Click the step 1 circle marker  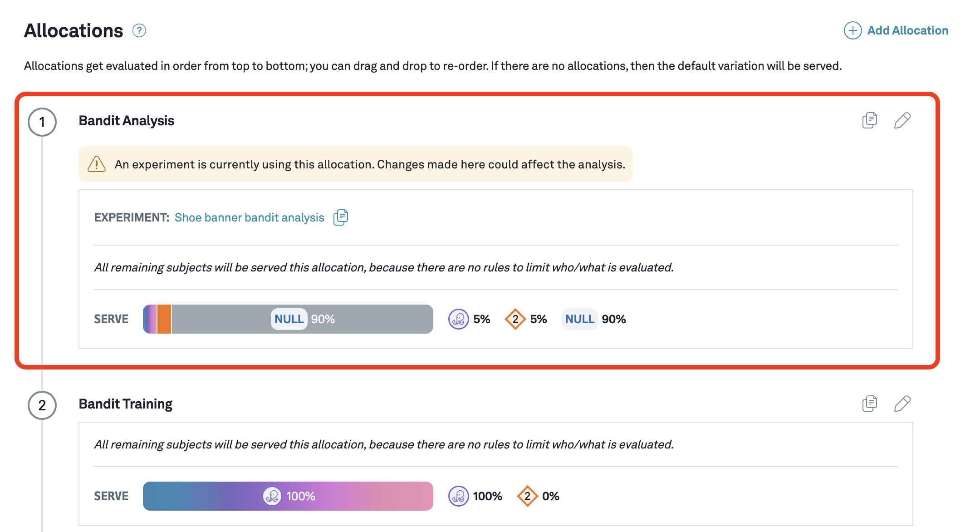coord(42,122)
